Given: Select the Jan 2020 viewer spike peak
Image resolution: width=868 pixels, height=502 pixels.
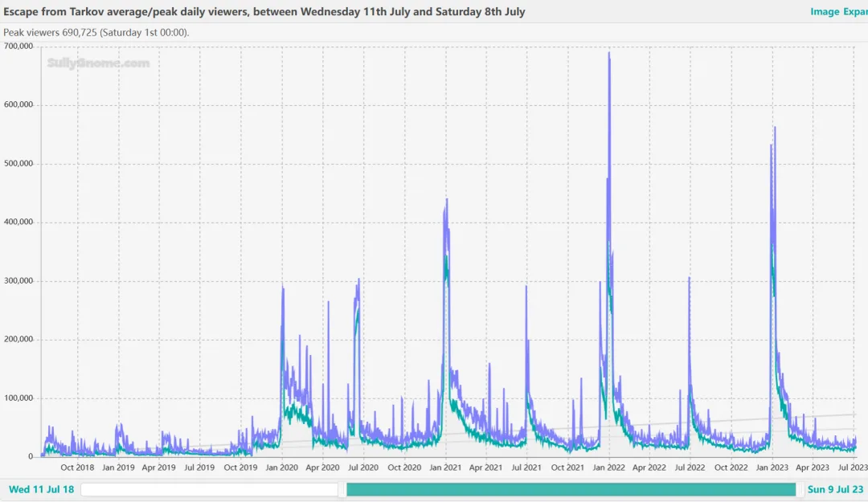Looking at the screenshot, I should click(x=283, y=287).
